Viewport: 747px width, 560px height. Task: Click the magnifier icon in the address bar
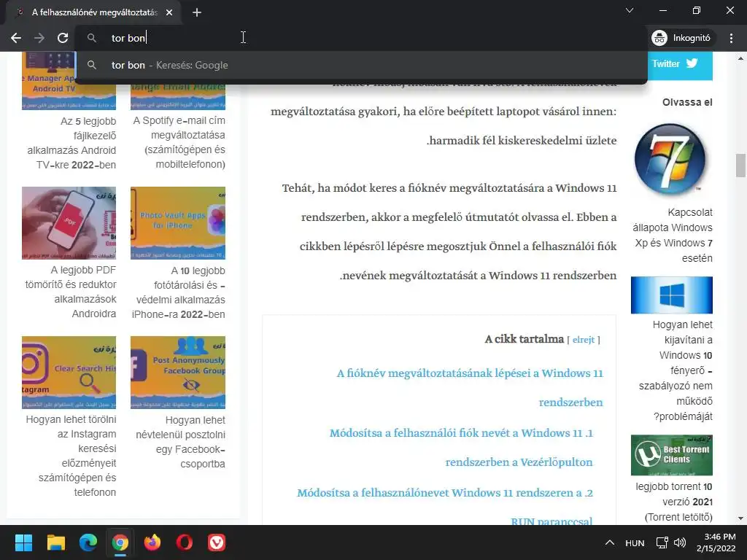coord(92,38)
